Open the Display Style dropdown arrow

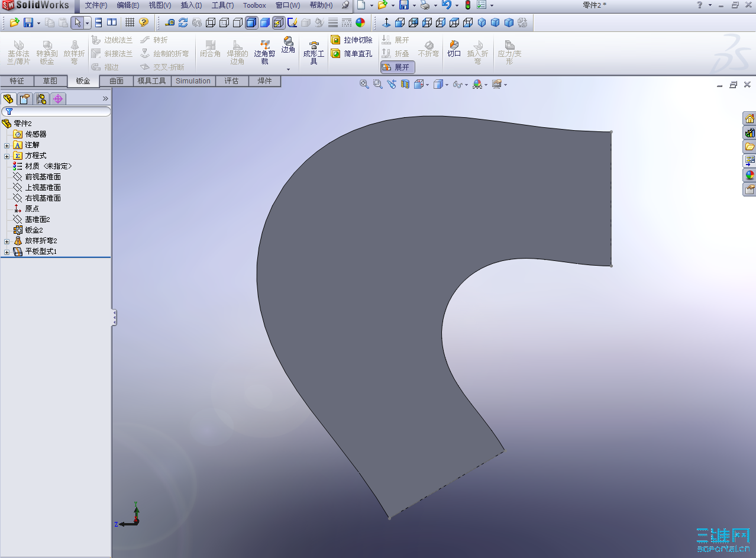point(447,85)
